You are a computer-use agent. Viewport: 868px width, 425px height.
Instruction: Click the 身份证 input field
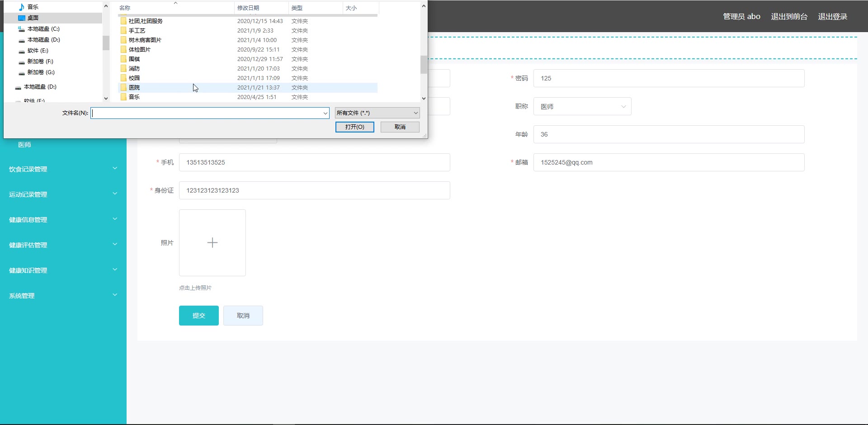coord(315,190)
